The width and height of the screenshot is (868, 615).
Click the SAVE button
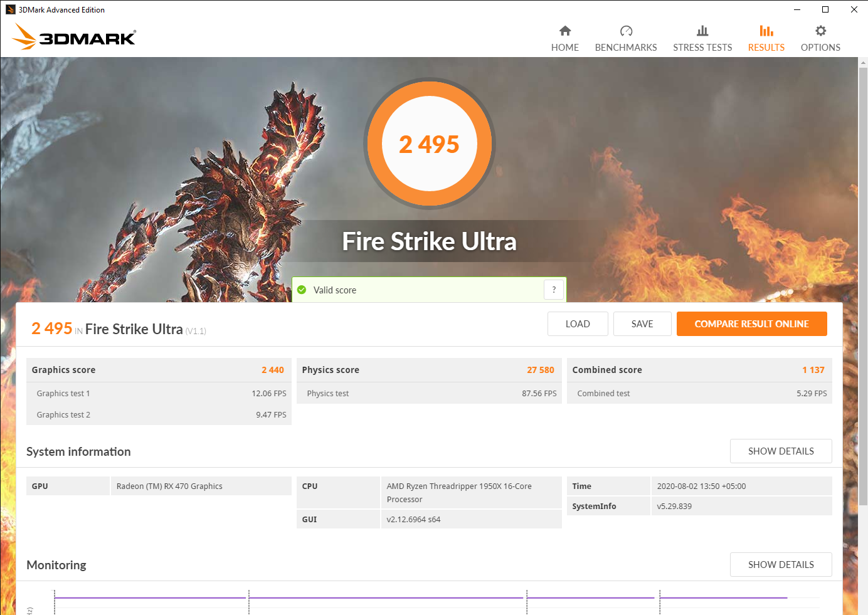(x=642, y=324)
